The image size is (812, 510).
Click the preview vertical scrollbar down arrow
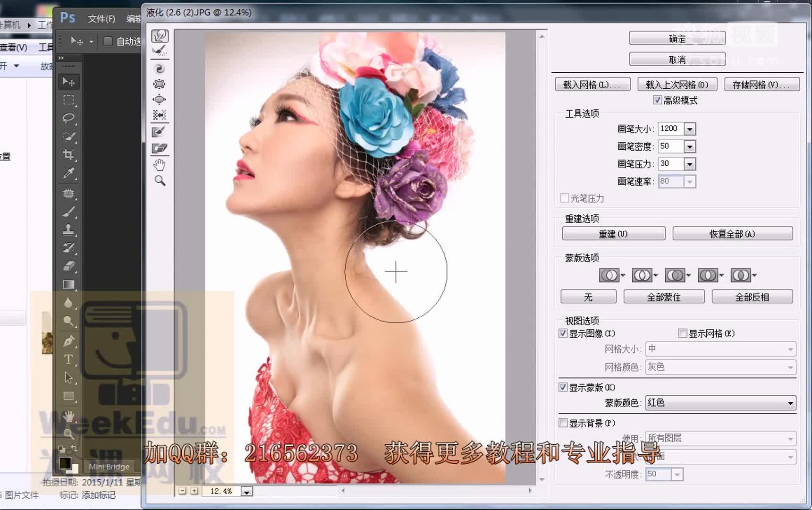point(542,479)
